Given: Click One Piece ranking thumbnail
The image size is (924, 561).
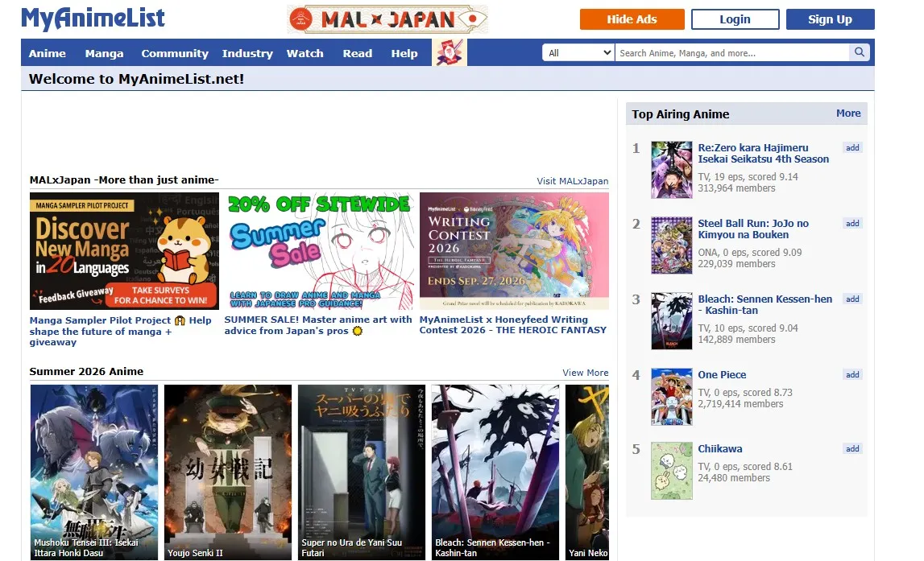Looking at the screenshot, I should [x=672, y=397].
